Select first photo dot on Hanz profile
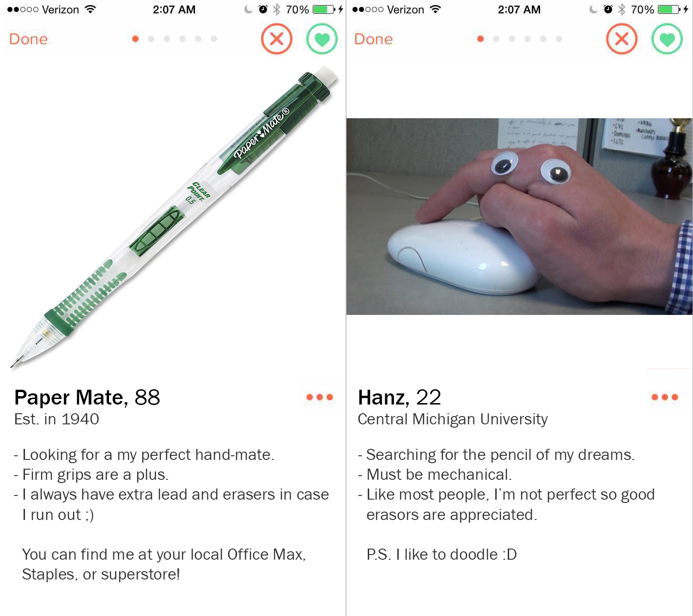 (x=480, y=39)
